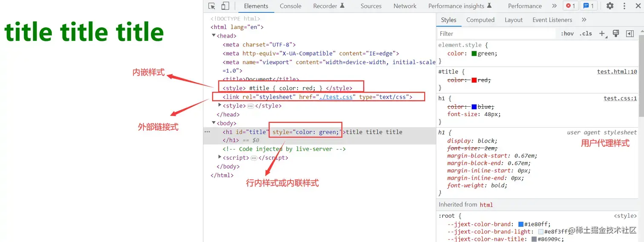The image size is (644, 242).
Task: Focus the Styles Filter input field
Action: pyautogui.click(x=497, y=34)
